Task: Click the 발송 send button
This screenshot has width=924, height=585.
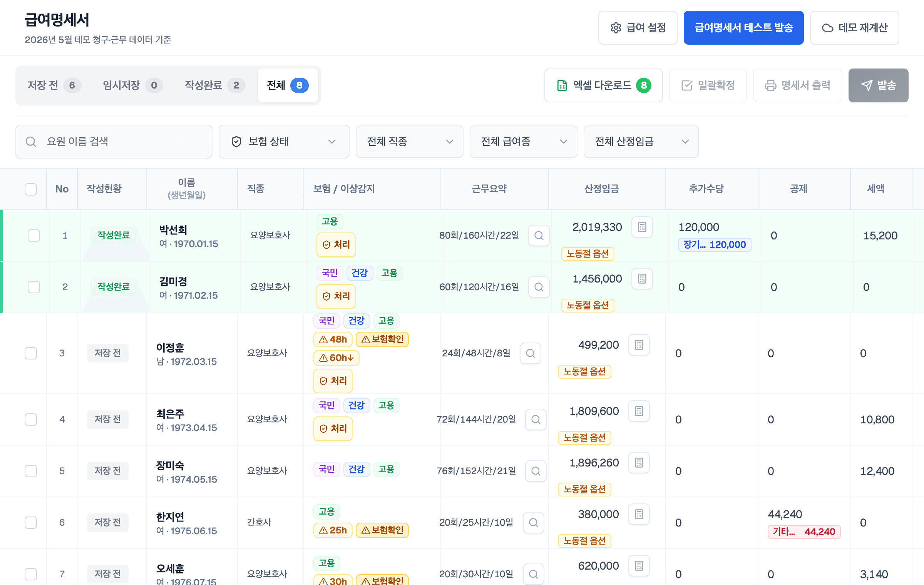Action: [878, 85]
